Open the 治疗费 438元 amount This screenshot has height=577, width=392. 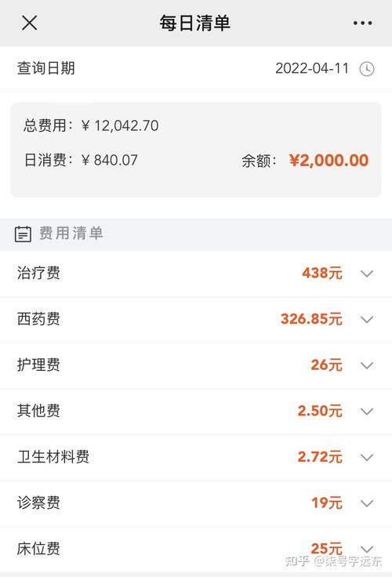click(x=322, y=273)
